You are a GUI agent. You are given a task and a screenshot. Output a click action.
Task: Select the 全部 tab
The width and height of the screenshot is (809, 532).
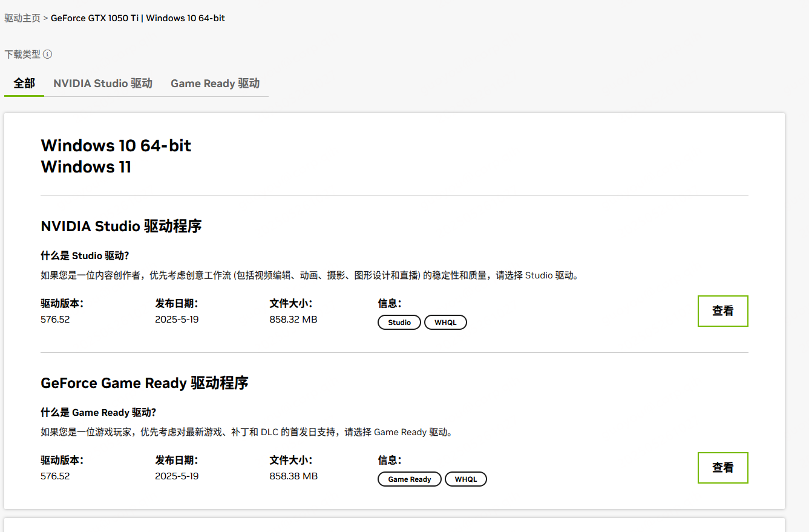24,84
